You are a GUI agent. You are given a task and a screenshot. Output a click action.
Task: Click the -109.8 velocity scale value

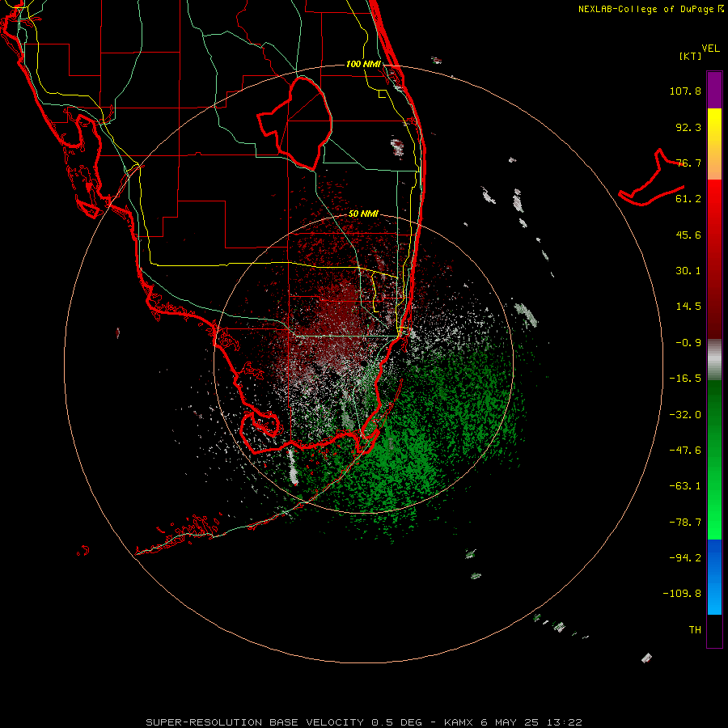click(682, 594)
